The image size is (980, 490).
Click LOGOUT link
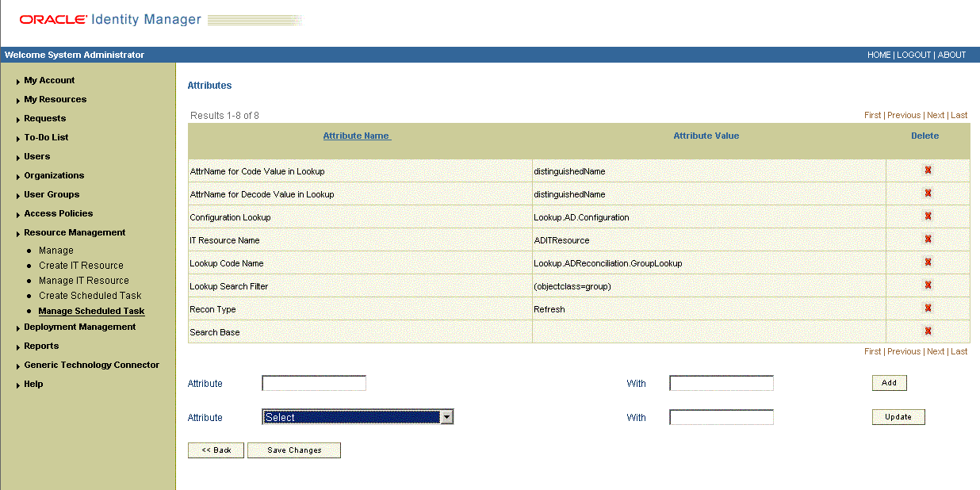tap(913, 55)
